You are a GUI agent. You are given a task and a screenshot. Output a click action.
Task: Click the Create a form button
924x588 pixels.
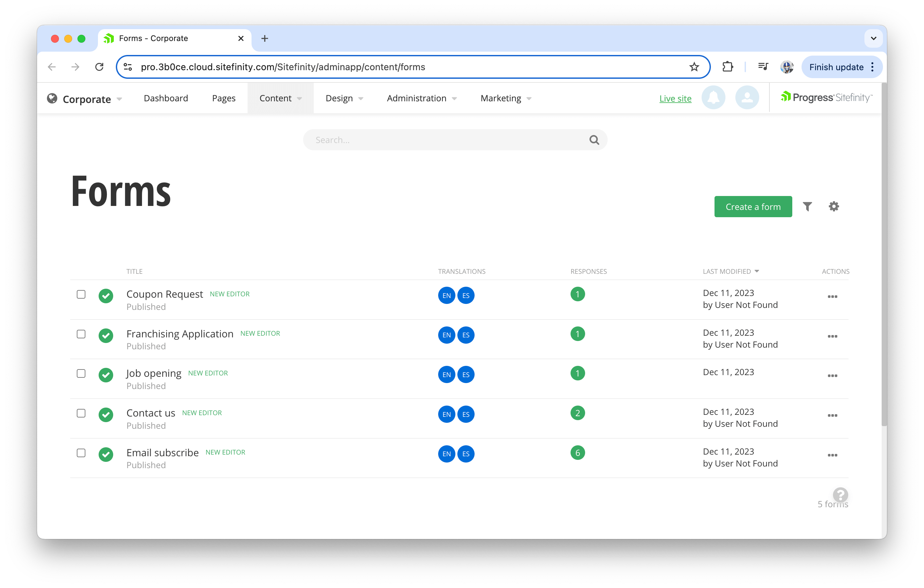tap(753, 207)
